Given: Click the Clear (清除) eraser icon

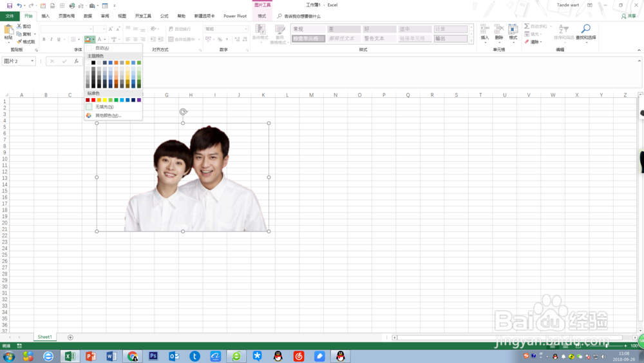Looking at the screenshot, I should pyautogui.click(x=527, y=41).
